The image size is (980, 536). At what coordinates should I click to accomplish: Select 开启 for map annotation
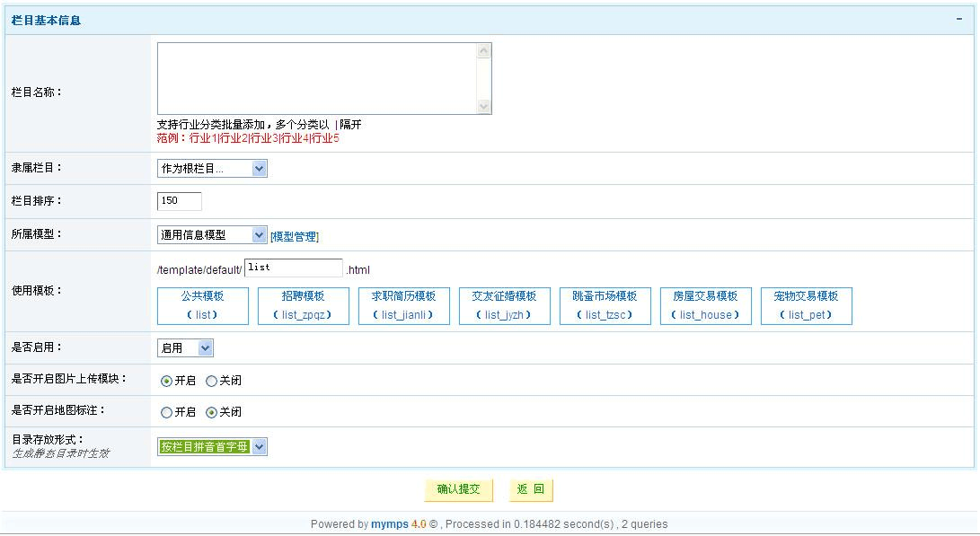[x=166, y=413]
